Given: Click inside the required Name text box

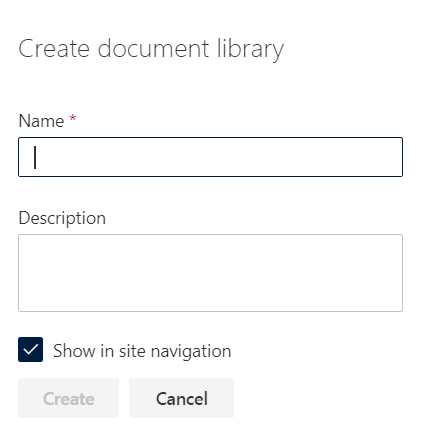Looking at the screenshot, I should [210, 157].
